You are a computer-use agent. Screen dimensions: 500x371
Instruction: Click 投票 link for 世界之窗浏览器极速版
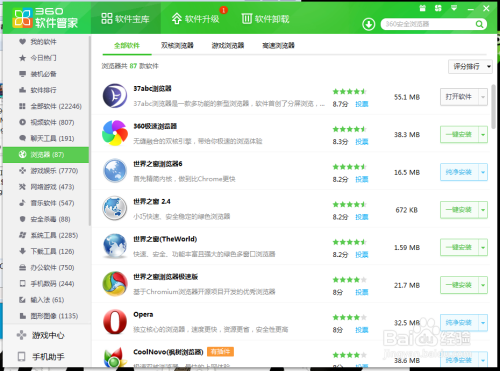pos(362,292)
